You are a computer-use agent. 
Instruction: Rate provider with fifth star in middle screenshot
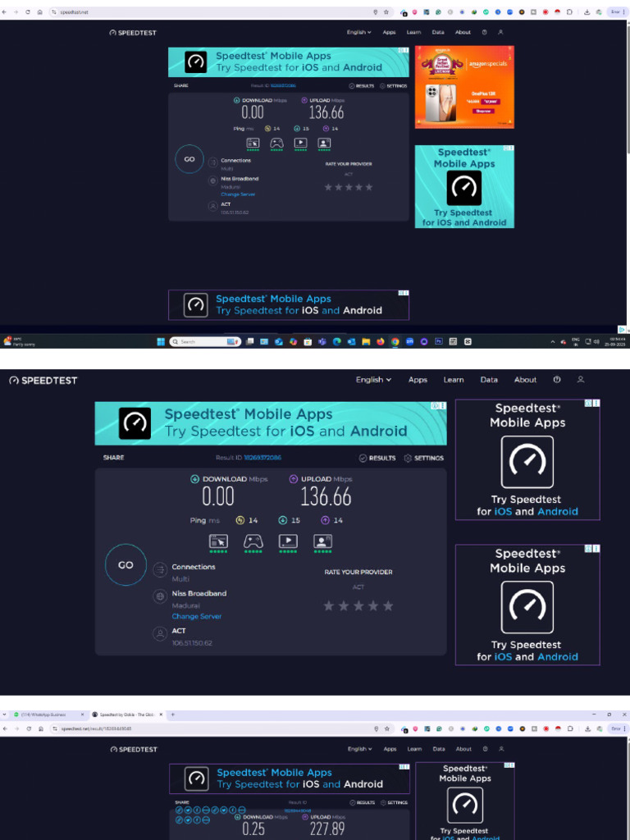coord(388,606)
